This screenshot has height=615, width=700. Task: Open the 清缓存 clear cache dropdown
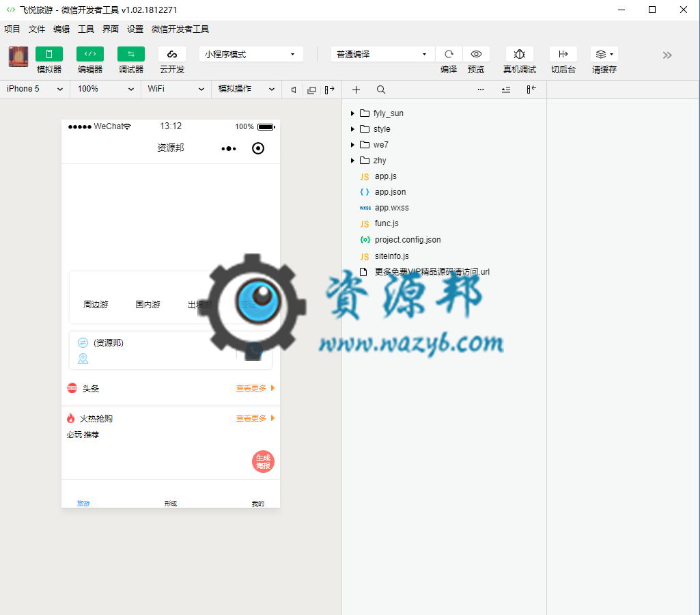click(604, 54)
